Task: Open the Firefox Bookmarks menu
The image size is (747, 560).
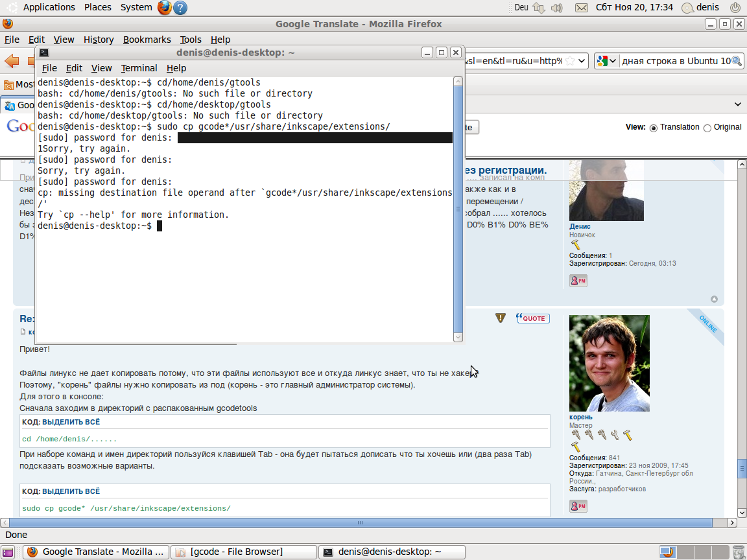Action: tap(147, 40)
